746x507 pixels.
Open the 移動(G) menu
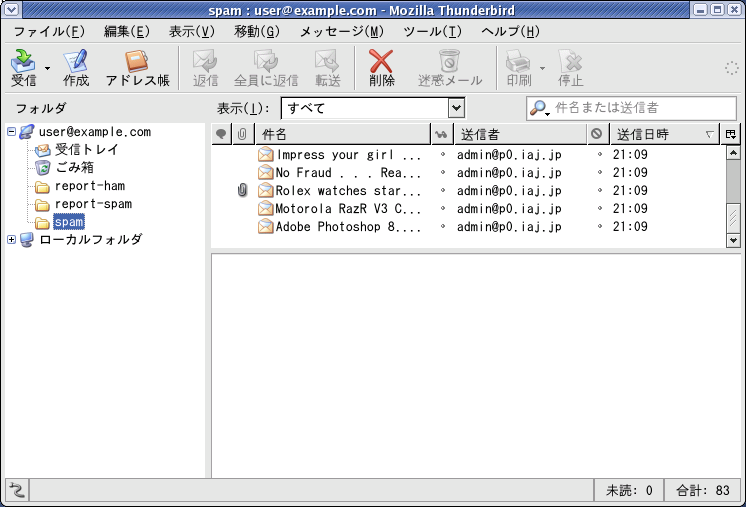point(257,31)
